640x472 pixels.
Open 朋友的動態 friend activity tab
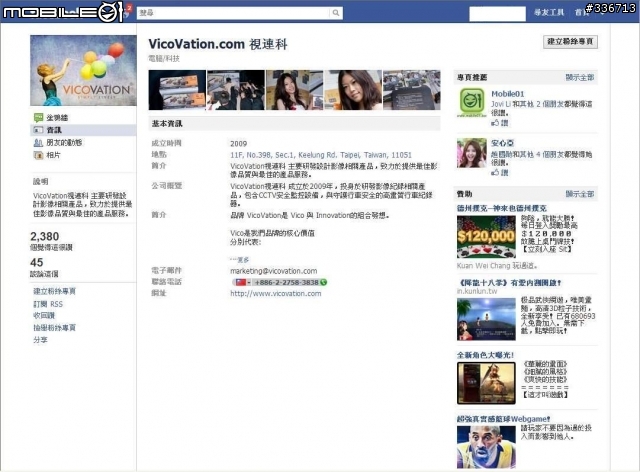pos(64,142)
